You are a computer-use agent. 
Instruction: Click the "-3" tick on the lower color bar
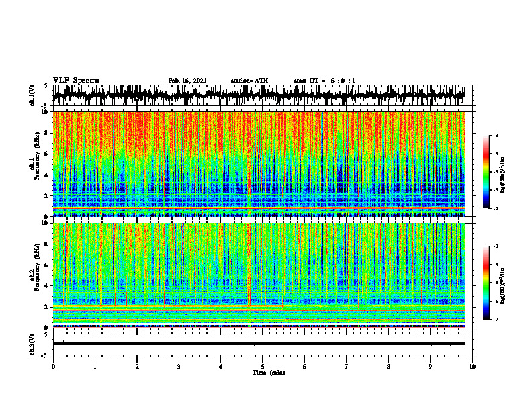495,246
